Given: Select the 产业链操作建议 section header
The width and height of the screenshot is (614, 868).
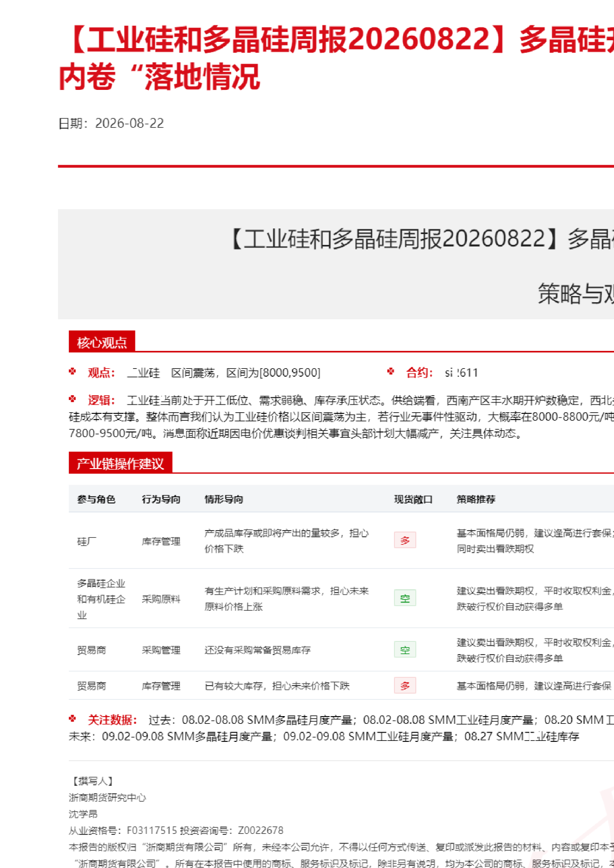Looking at the screenshot, I should tap(120, 463).
